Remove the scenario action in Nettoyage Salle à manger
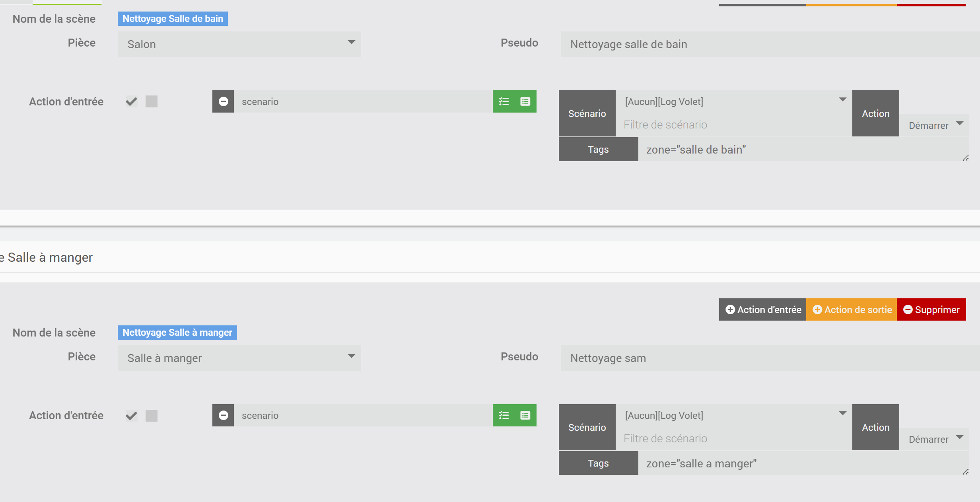The height and width of the screenshot is (502, 980). pyautogui.click(x=223, y=415)
